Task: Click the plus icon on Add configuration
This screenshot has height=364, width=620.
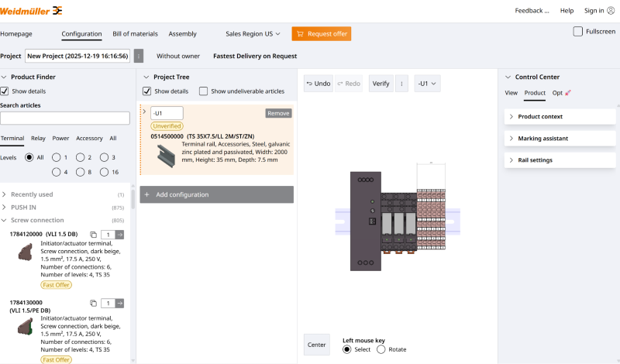Action: (147, 194)
